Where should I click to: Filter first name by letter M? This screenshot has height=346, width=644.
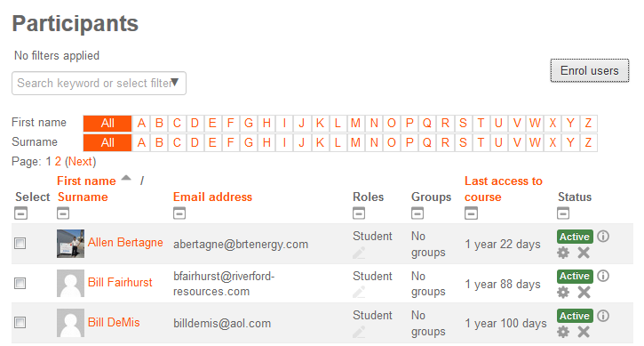click(355, 123)
